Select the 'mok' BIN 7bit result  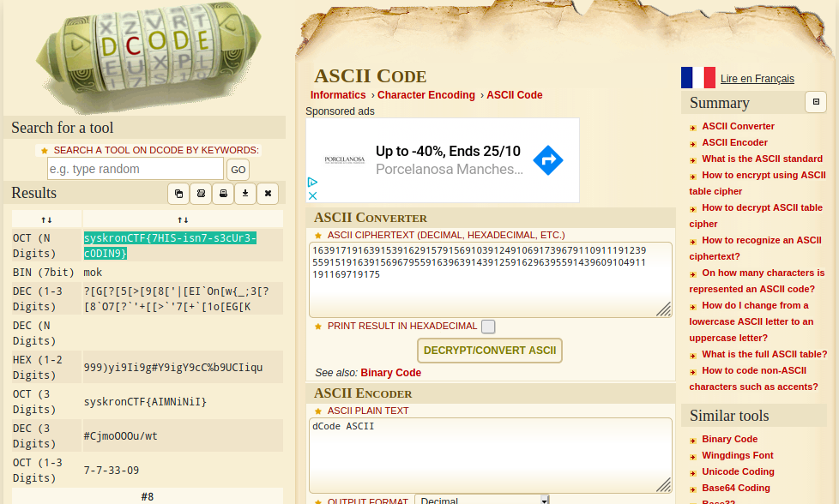93,273
